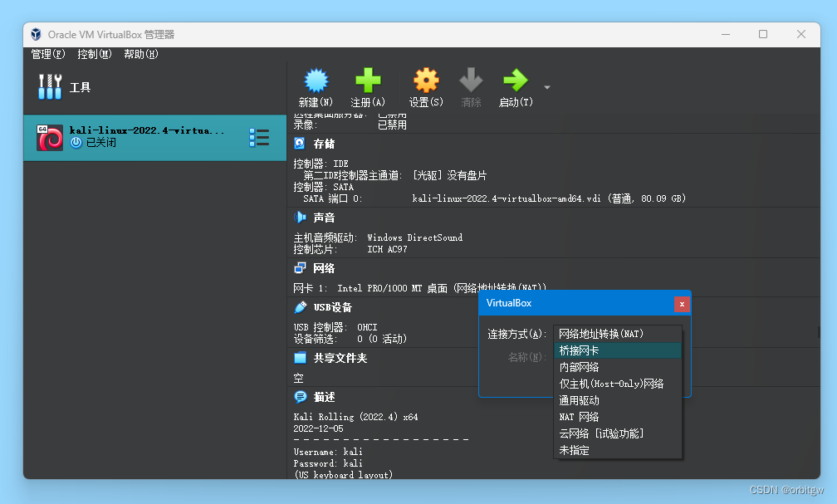Open VM list menu icon beside kali-linux
This screenshot has height=504, width=837.
259,138
